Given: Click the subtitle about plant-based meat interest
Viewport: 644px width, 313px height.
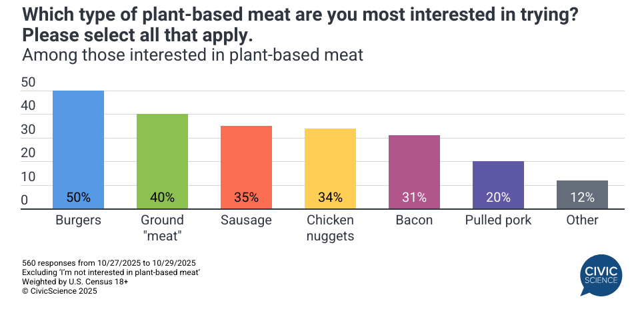Looking at the screenshot, I should [193, 55].
